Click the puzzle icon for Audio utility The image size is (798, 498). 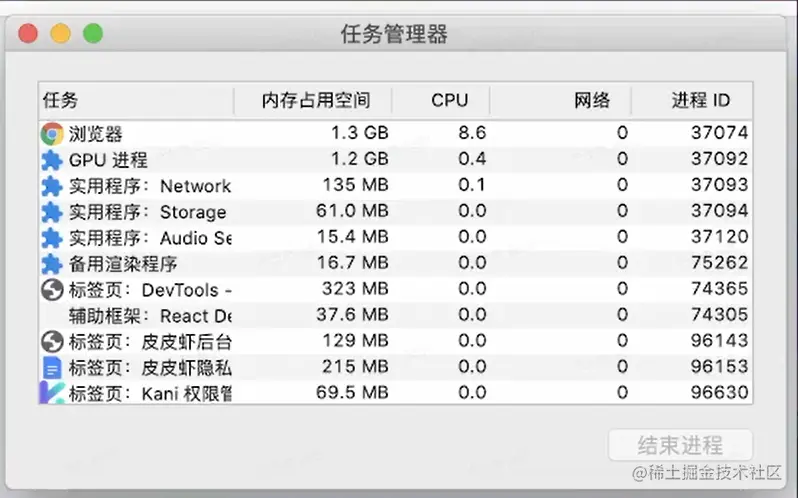52,238
